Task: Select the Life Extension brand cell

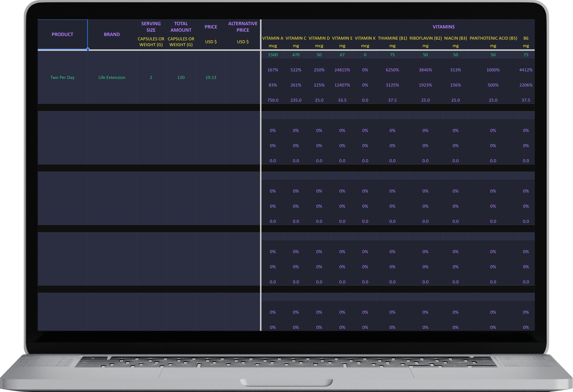Action: tap(112, 77)
